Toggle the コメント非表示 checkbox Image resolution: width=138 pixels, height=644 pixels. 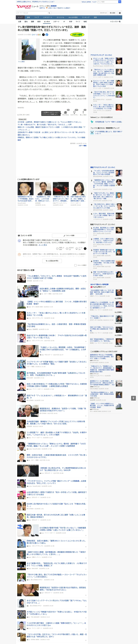pyautogui.click(x=75, y=265)
